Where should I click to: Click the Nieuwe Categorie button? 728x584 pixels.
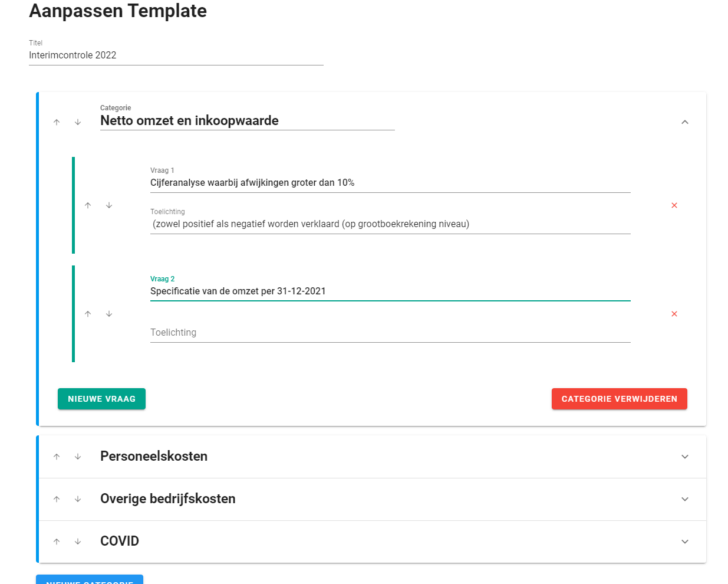[x=90, y=580]
